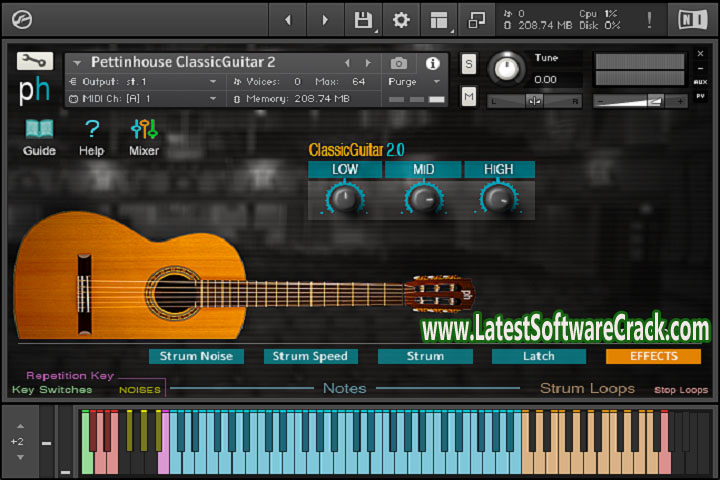Click the camera snapshot icon

click(x=399, y=63)
